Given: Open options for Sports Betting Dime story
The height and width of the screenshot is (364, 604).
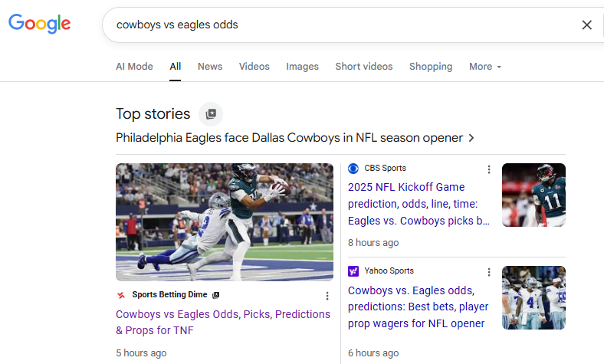Looking at the screenshot, I should [x=327, y=296].
